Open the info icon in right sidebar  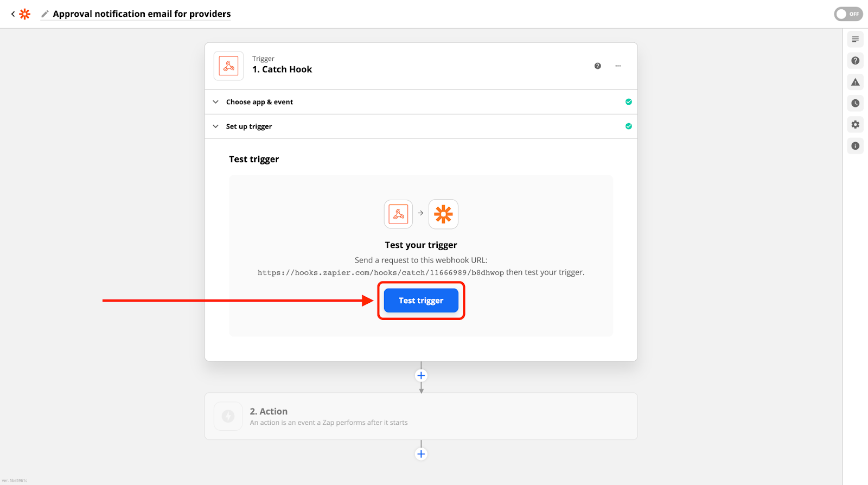[856, 146]
